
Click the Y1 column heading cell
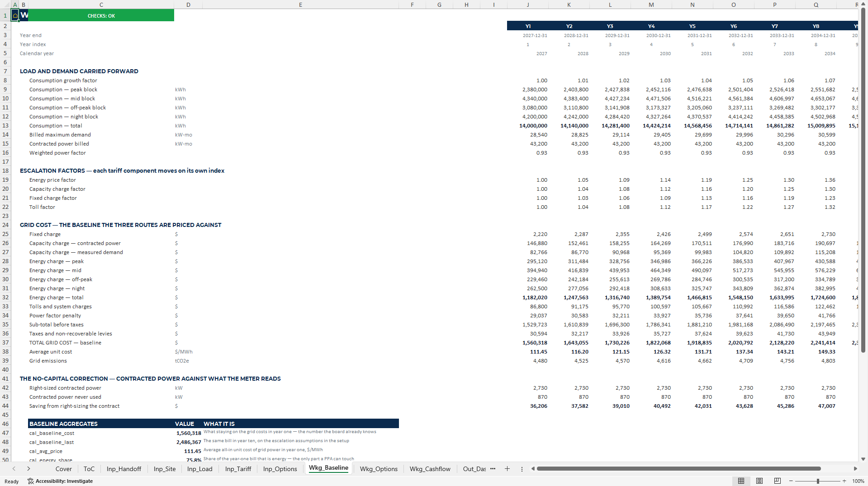528,26
